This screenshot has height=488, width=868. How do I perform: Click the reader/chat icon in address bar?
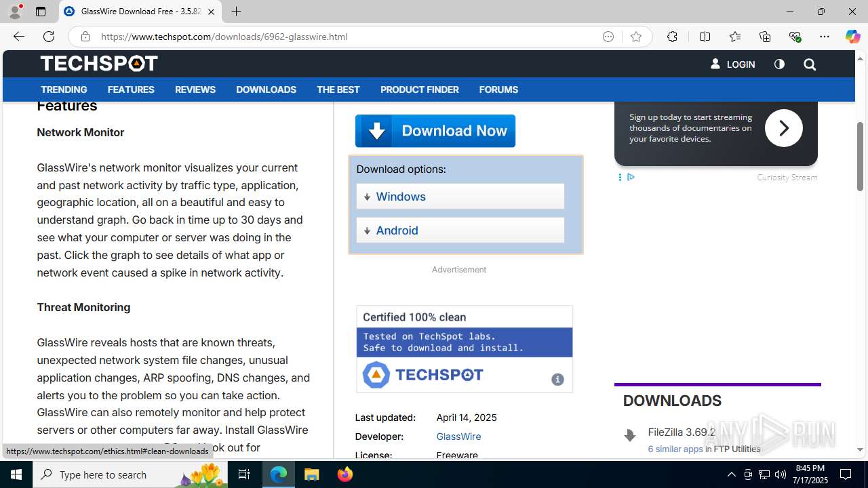click(x=608, y=37)
